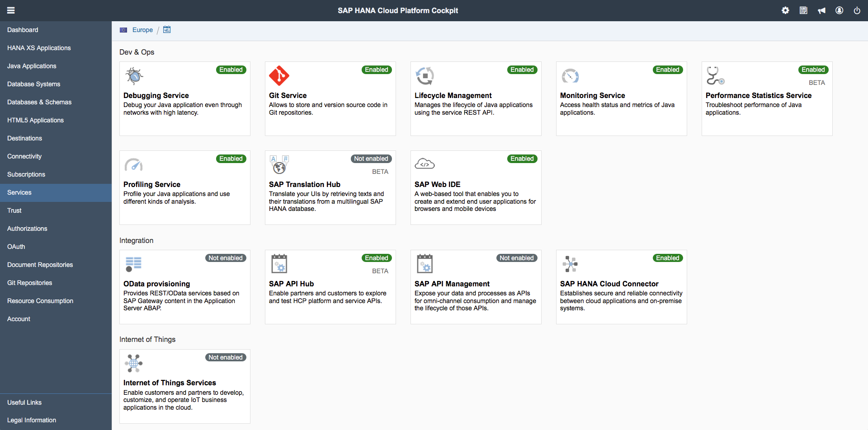
Task: Click the Profiling Service speedometer icon
Action: pyautogui.click(x=134, y=165)
